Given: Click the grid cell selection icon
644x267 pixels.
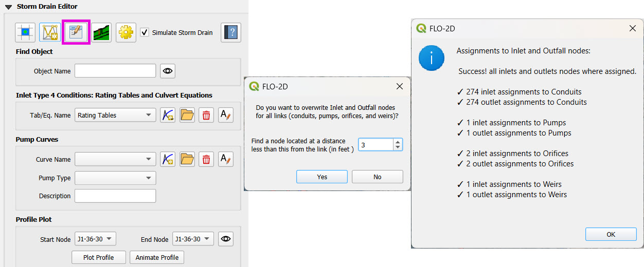Looking at the screenshot, I should (x=25, y=32).
